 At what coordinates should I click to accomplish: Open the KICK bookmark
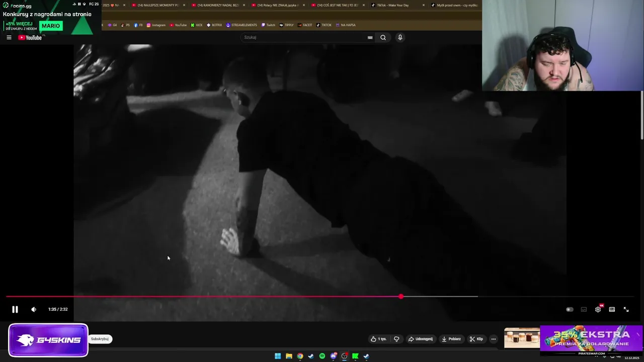coord(197,25)
